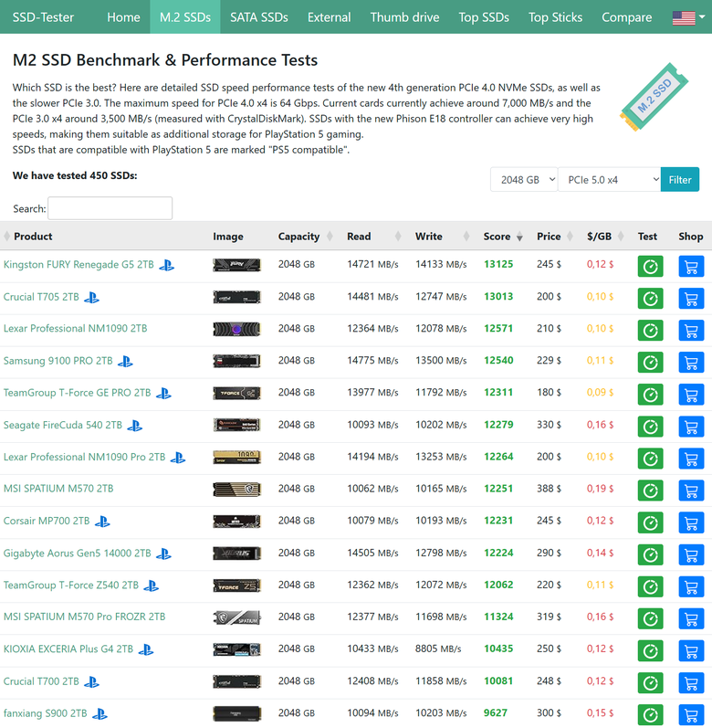View test for MSI SPATIUM M570 2TB
712x728 pixels.
[650, 491]
